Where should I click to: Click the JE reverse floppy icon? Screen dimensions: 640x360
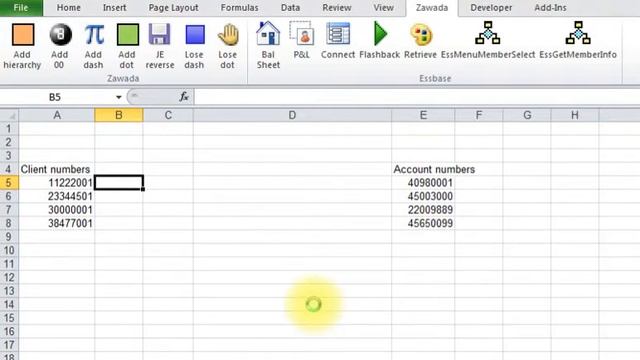[x=159, y=34]
